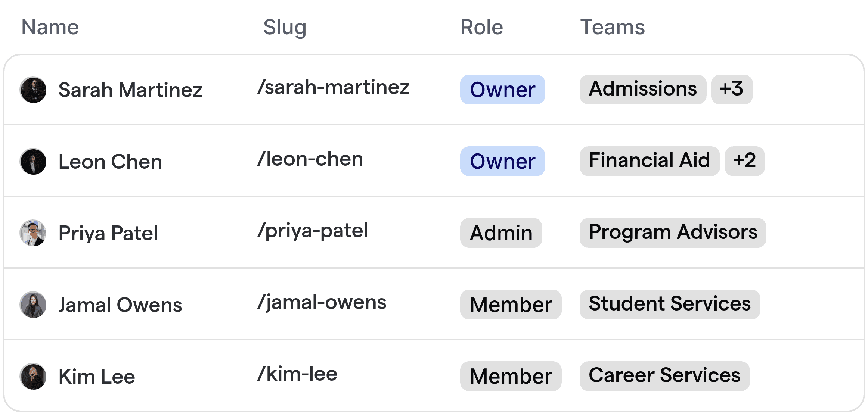868x415 pixels.
Task: Click Priya Patel's profile photo
Action: click(33, 233)
